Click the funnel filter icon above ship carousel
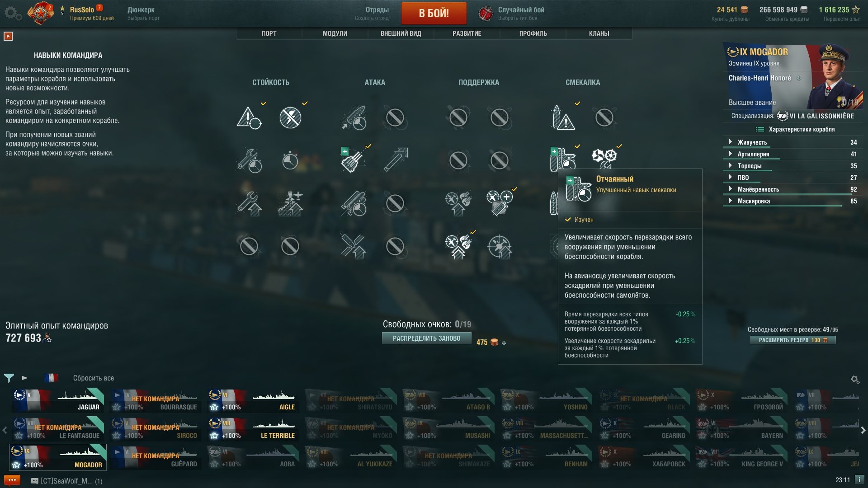The height and width of the screenshot is (488, 868). (9, 378)
